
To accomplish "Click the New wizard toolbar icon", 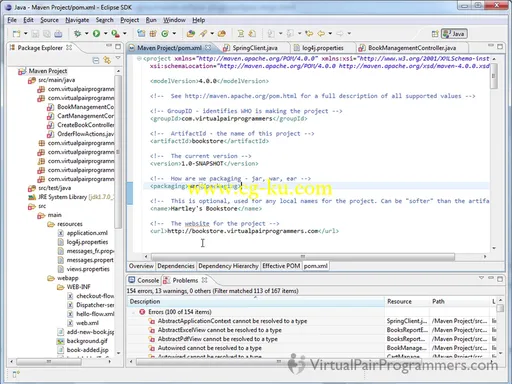I will click(16, 33).
